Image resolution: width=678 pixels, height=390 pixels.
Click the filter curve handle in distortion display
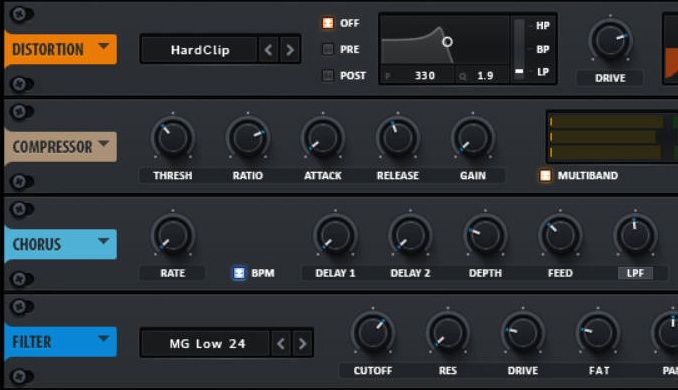[448, 42]
